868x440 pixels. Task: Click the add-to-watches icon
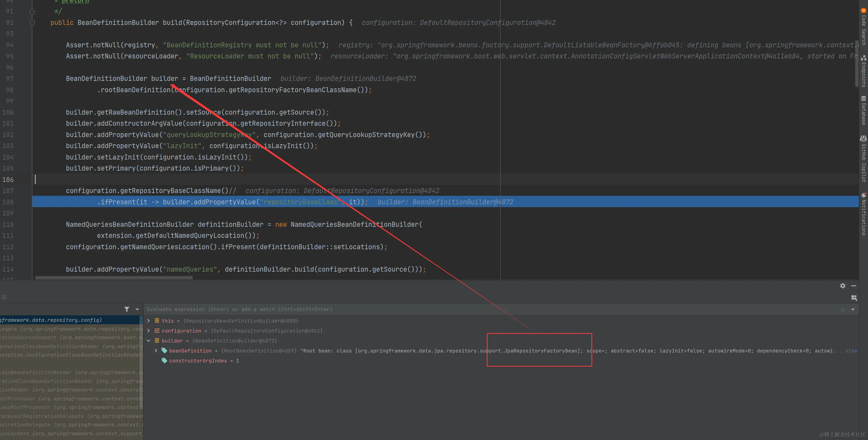[x=842, y=310]
